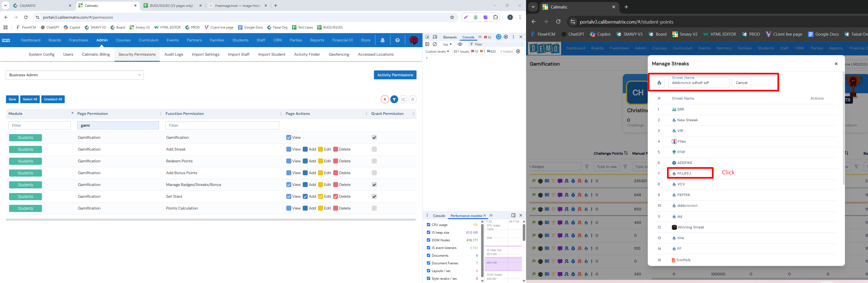This screenshot has height=283, width=868.
Task: Clear the console with the ban icon
Action: tap(435, 44)
